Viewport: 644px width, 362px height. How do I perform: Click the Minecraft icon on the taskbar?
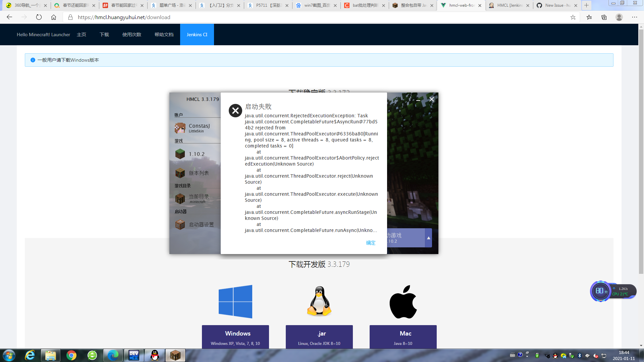click(175, 355)
